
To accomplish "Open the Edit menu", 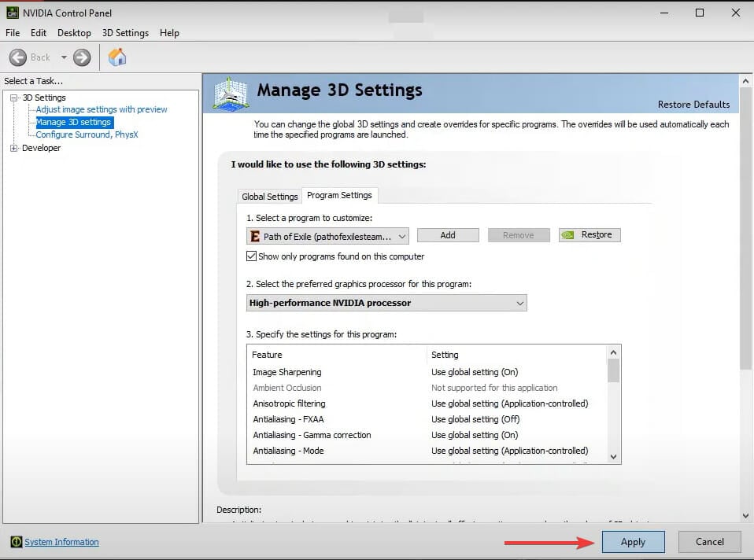I will tap(39, 33).
